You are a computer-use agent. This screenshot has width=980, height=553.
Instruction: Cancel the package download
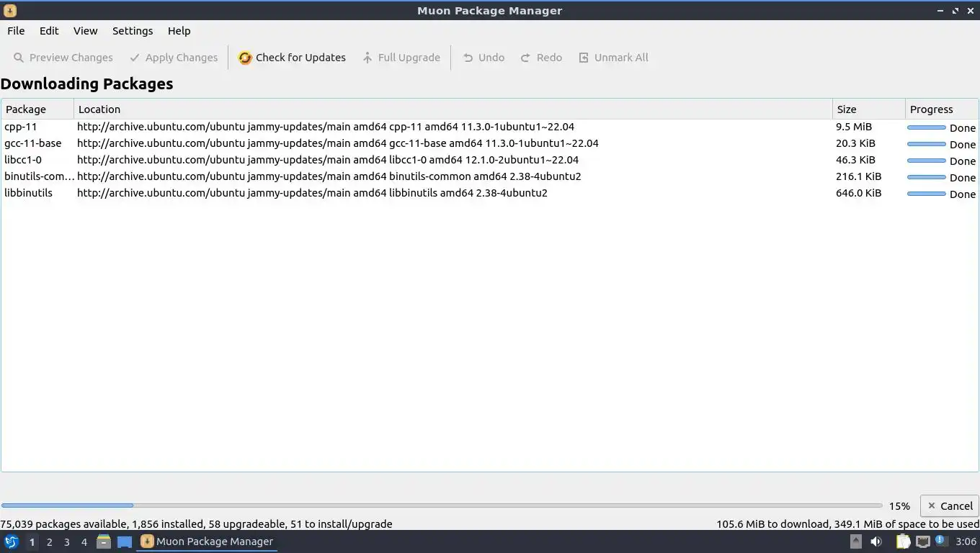point(949,506)
